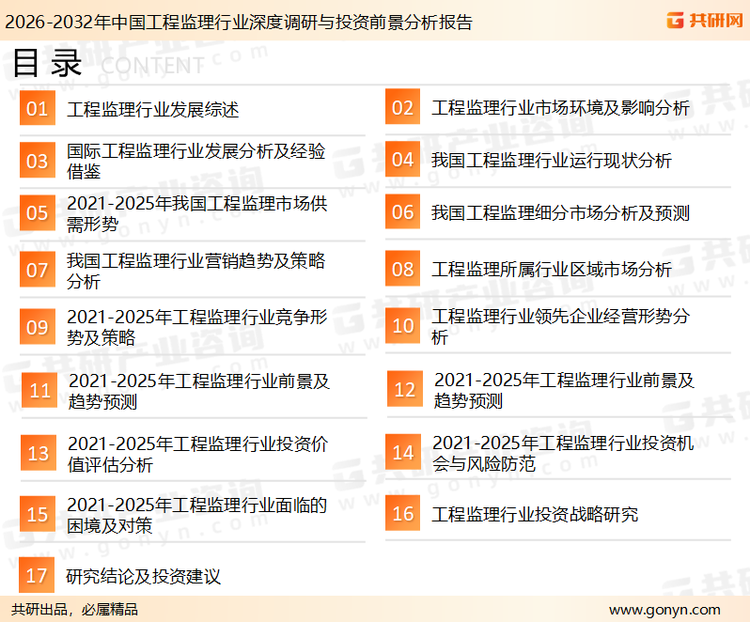Click the orange 02 number badge
750x622 pixels.
[x=403, y=107]
